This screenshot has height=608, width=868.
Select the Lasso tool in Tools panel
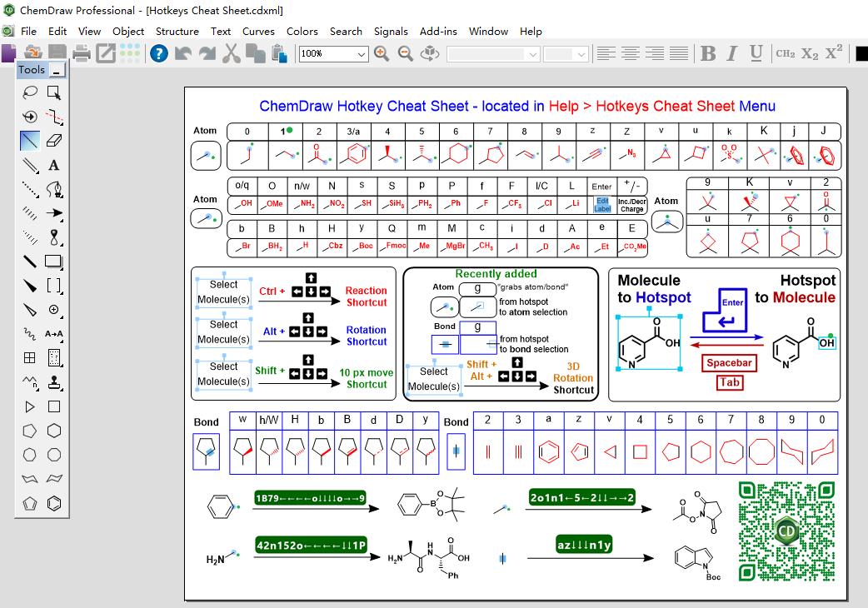click(30, 92)
